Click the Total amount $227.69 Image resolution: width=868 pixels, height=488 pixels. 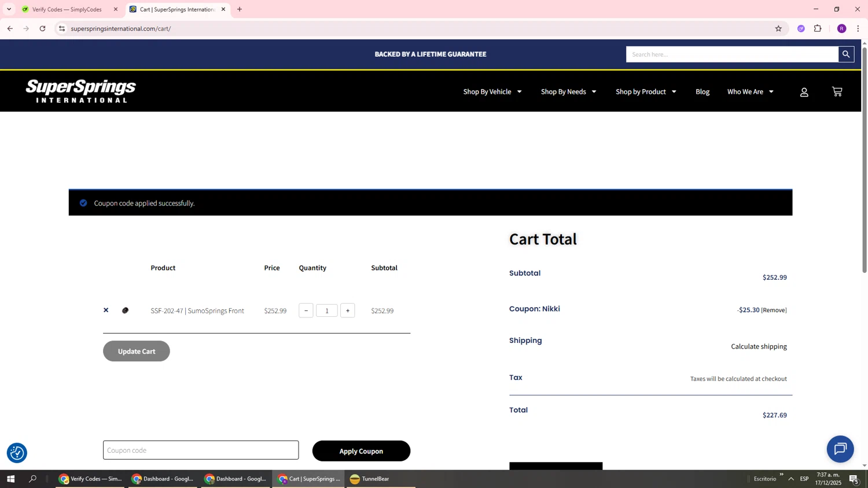pos(774,415)
